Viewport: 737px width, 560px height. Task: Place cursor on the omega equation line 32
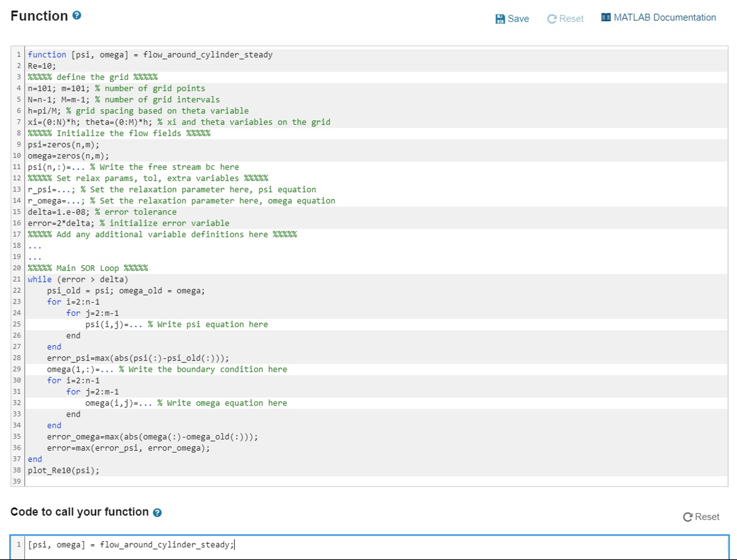pos(185,403)
